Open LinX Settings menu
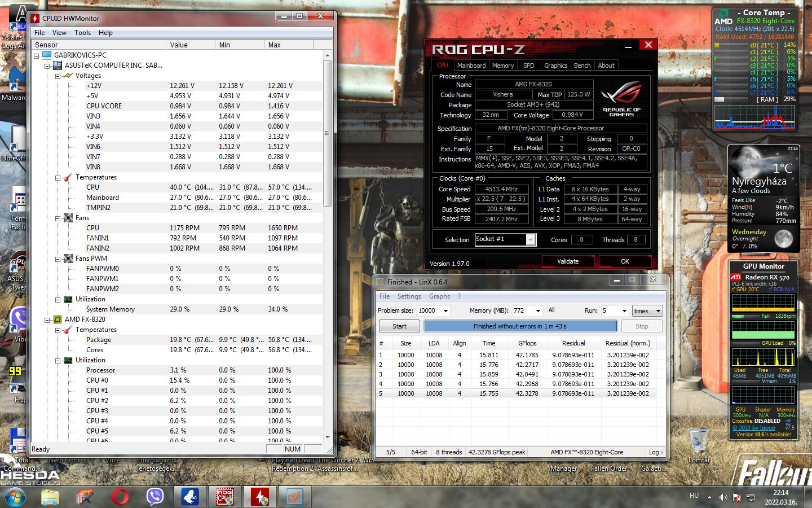Viewport: 812px width, 508px height. click(x=409, y=296)
